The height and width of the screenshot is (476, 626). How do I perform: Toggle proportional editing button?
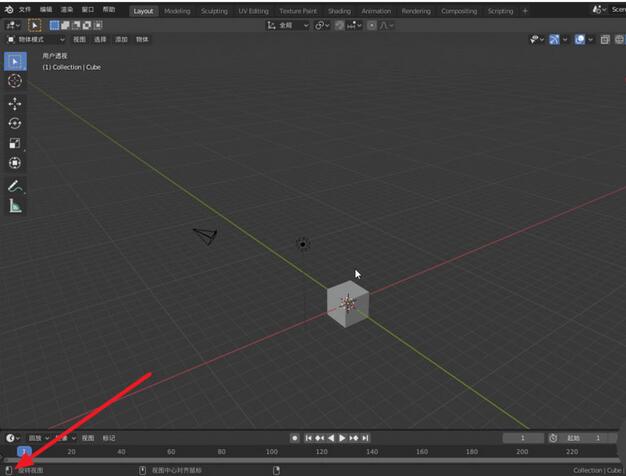372,26
